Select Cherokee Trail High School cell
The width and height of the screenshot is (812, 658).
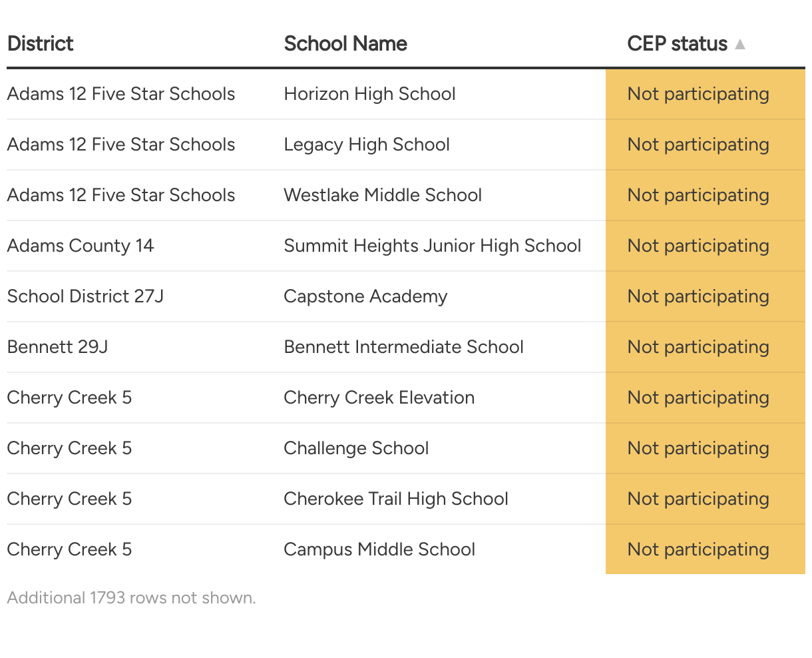click(396, 499)
